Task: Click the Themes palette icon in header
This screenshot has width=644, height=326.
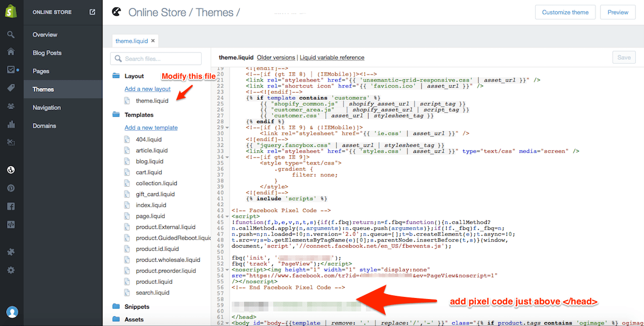Action: coord(116,12)
